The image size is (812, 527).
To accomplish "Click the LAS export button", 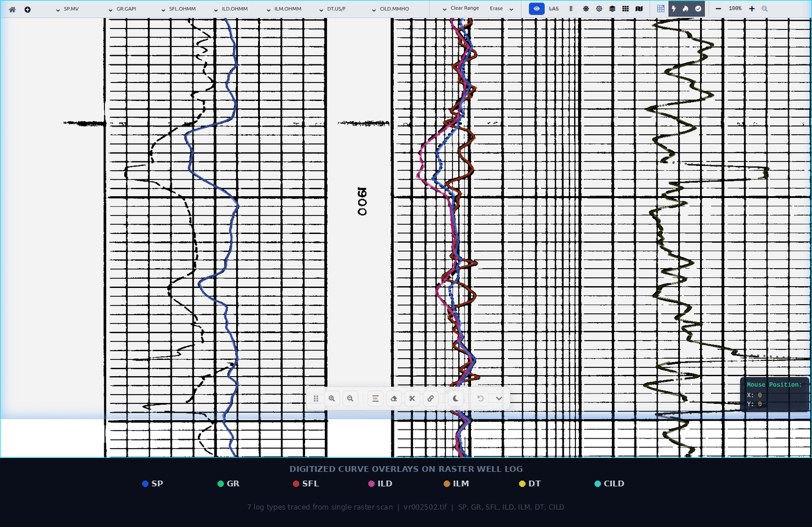I will pos(554,9).
